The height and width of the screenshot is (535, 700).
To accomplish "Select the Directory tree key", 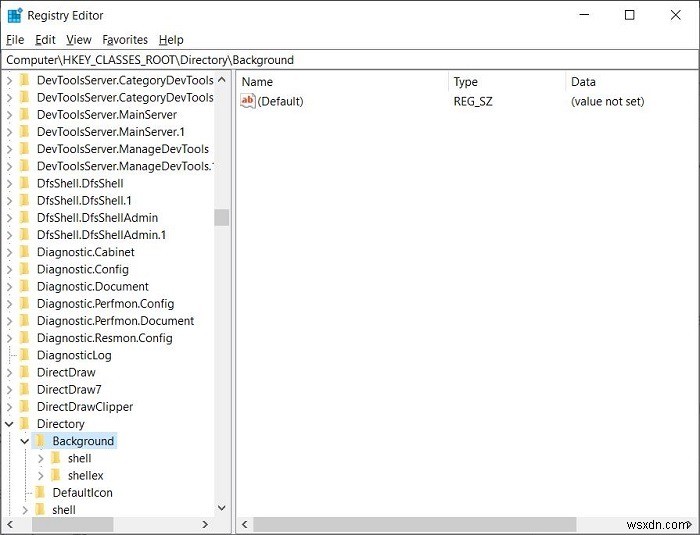I will 61,424.
